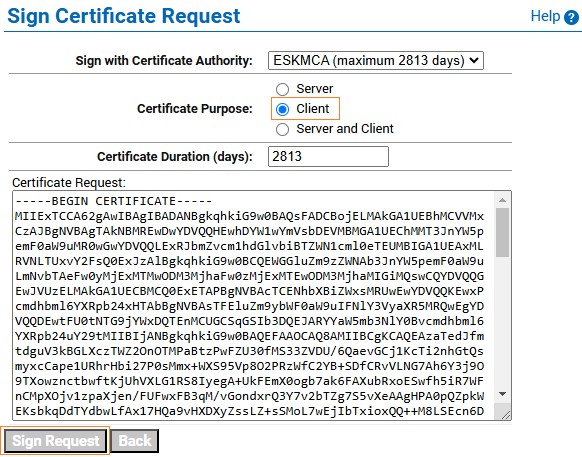The height and width of the screenshot is (457, 582).
Task: Click the dropdown chevron arrow for Certificate Authority
Action: tap(474, 60)
